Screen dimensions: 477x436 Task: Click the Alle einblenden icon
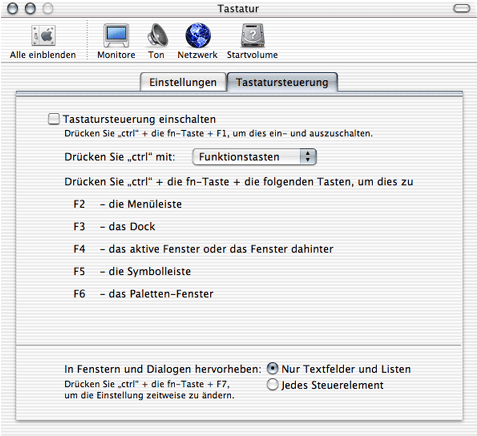point(43,35)
